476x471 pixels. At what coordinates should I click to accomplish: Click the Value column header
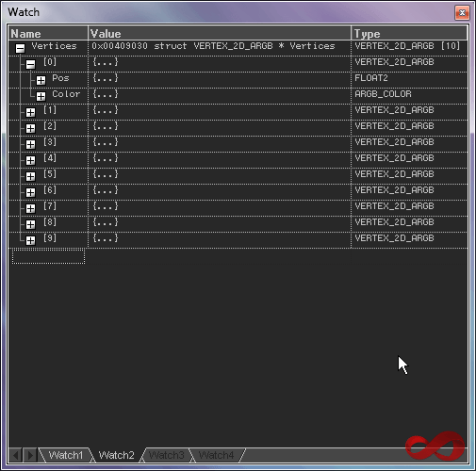click(x=220, y=33)
